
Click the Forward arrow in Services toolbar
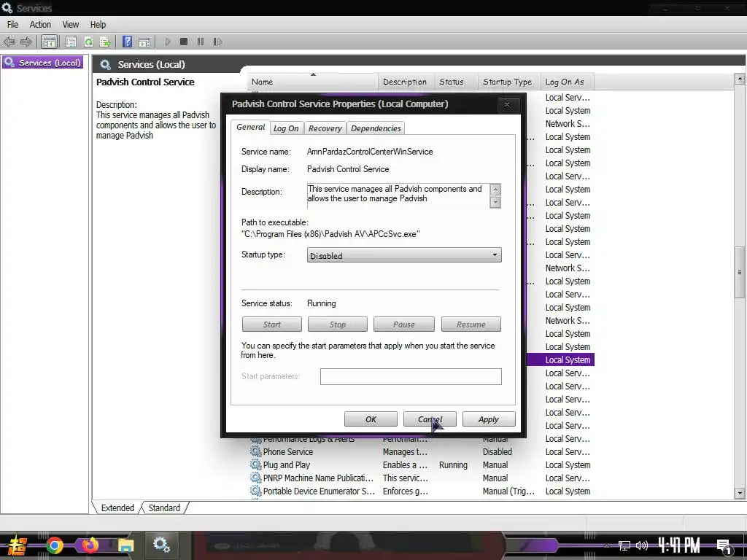tap(26, 42)
